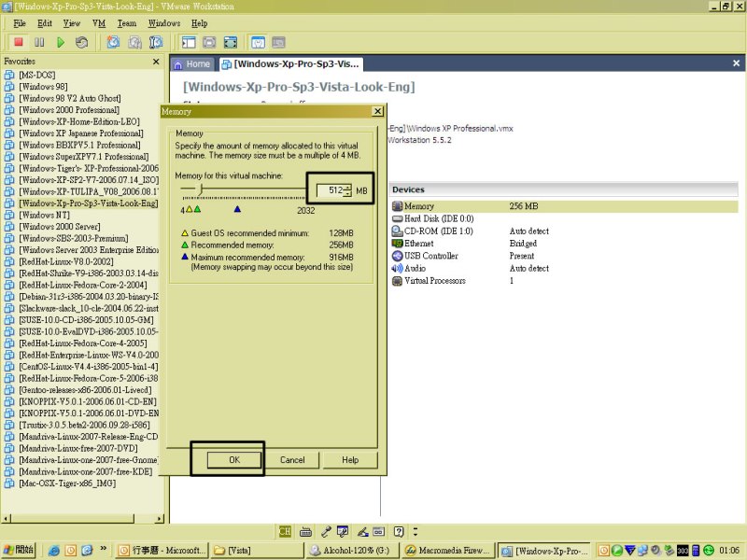
Task: Click the Summary view toolbar icon
Action: [x=258, y=42]
